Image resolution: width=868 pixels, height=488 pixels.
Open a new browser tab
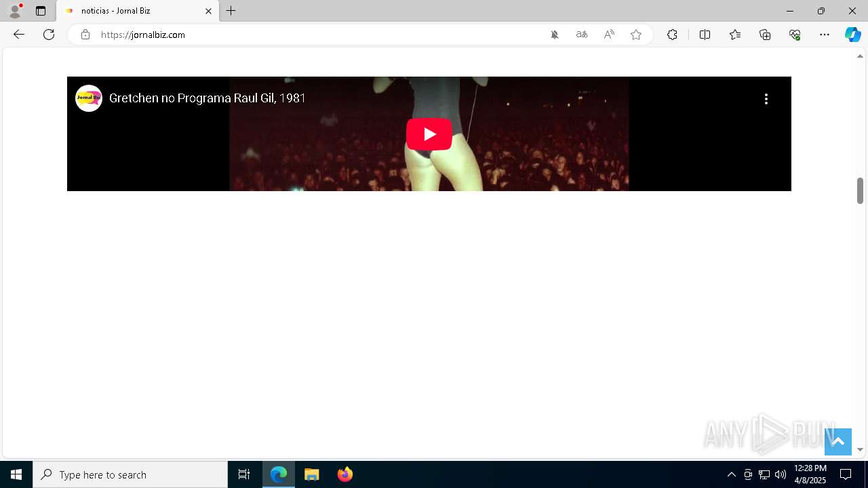click(x=231, y=11)
